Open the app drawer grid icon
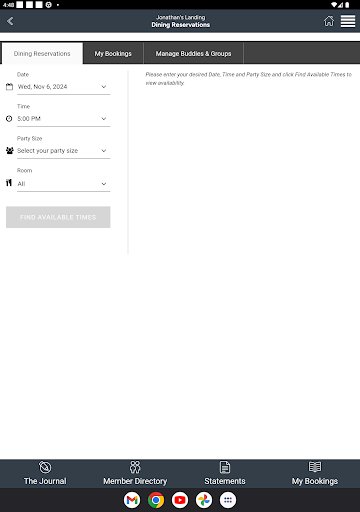Image resolution: width=360 pixels, height=512 pixels. (x=228, y=500)
